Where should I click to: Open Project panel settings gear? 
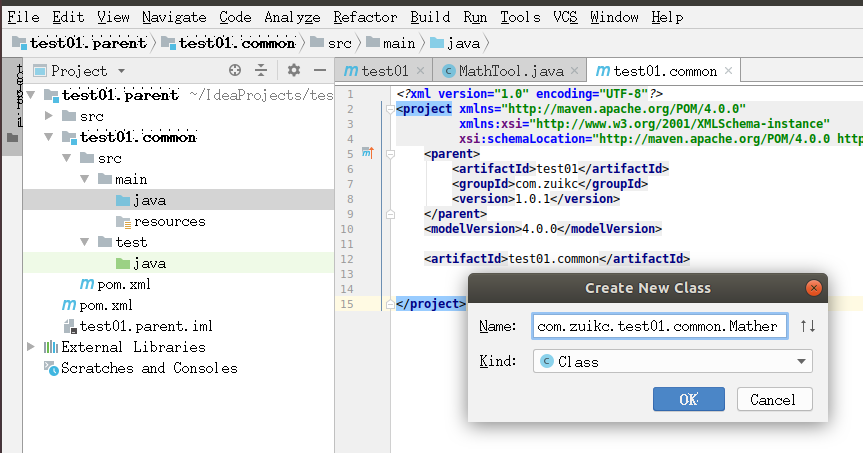click(x=293, y=70)
